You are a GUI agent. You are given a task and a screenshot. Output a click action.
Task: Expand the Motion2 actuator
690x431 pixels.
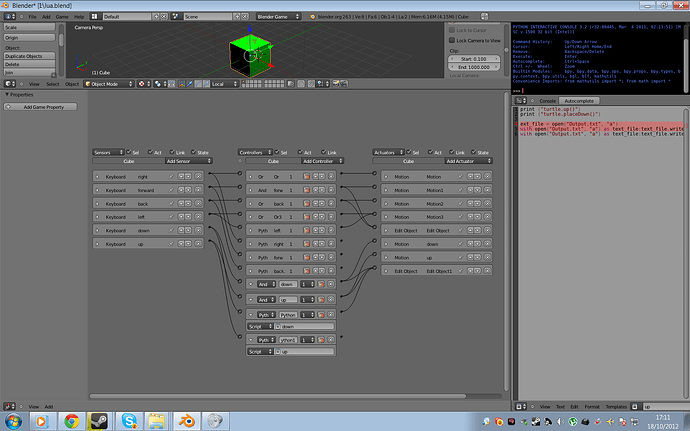coord(386,203)
